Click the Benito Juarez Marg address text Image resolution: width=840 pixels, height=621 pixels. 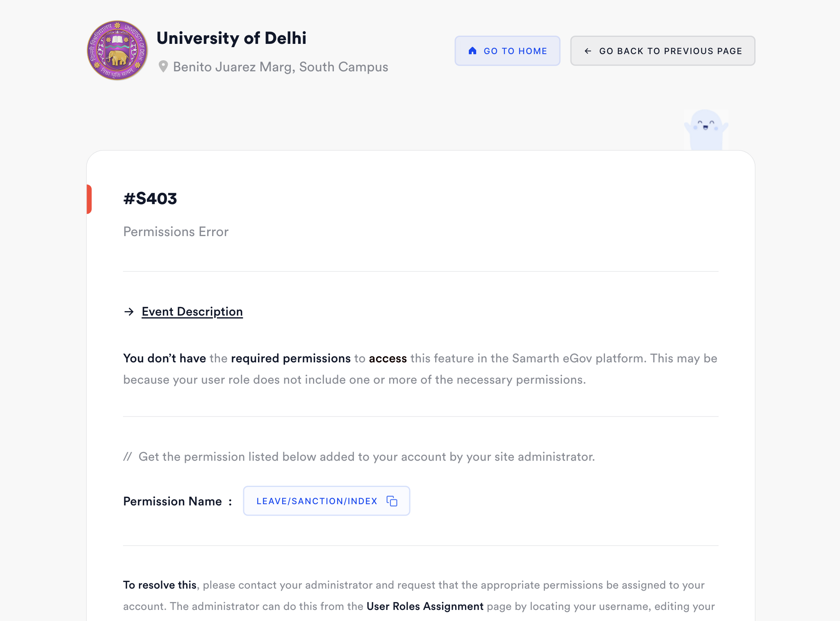tap(281, 67)
